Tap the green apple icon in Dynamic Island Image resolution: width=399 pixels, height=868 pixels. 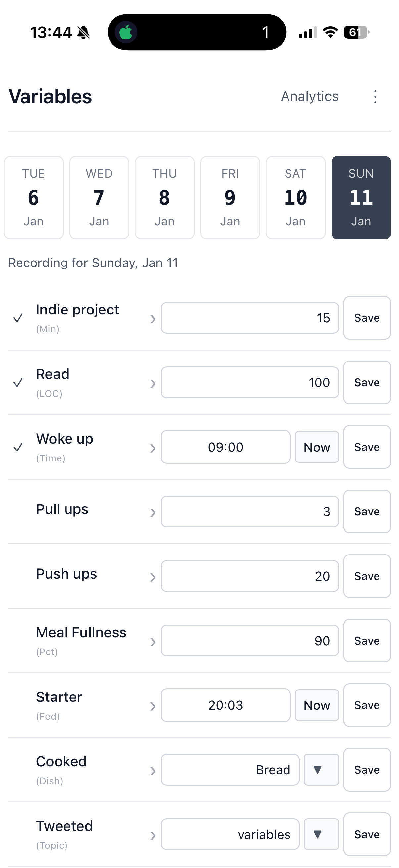click(126, 33)
